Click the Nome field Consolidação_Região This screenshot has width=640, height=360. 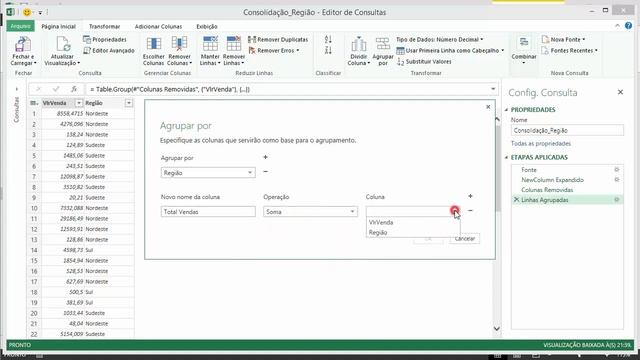click(x=567, y=131)
